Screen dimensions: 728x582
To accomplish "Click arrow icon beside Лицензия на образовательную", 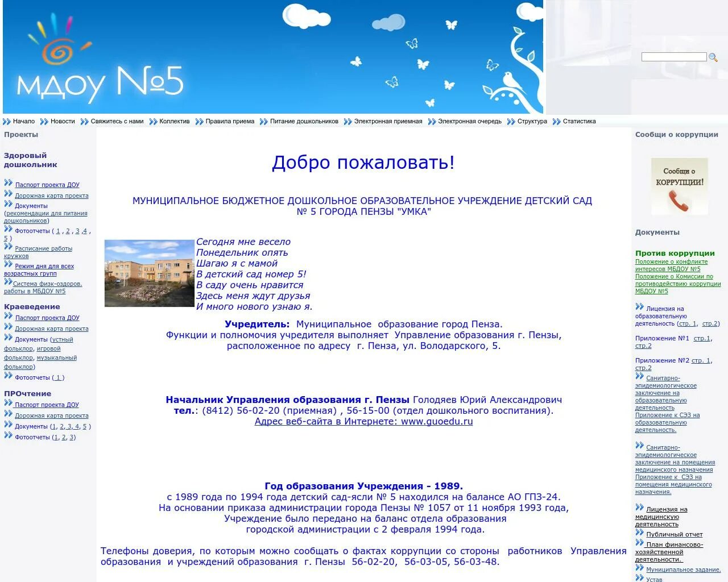I will [x=640, y=307].
